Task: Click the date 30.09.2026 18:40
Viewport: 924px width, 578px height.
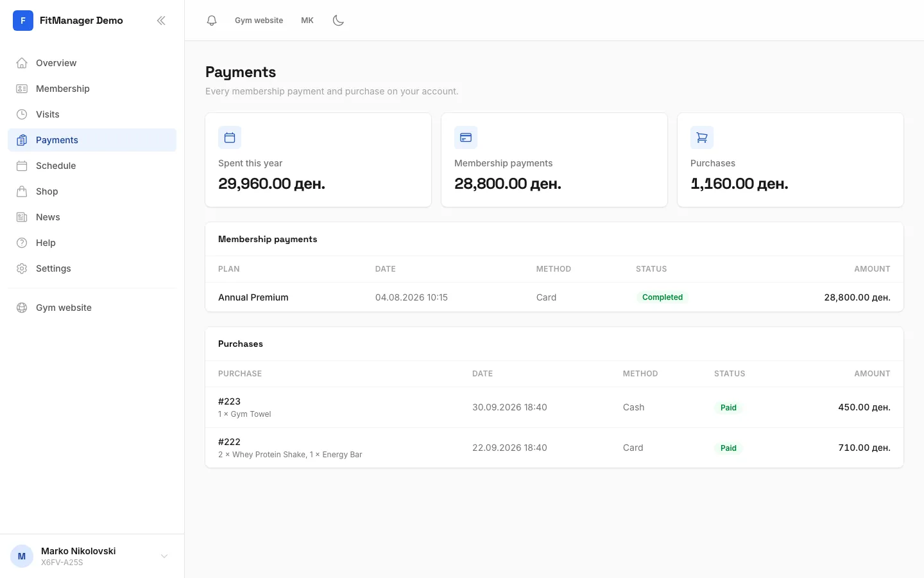Action: 509,407
